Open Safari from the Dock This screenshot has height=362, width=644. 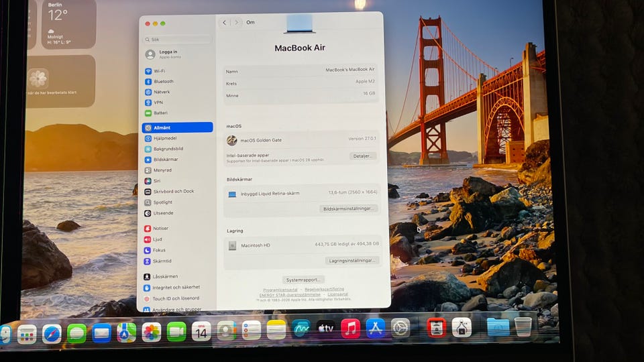(x=52, y=334)
